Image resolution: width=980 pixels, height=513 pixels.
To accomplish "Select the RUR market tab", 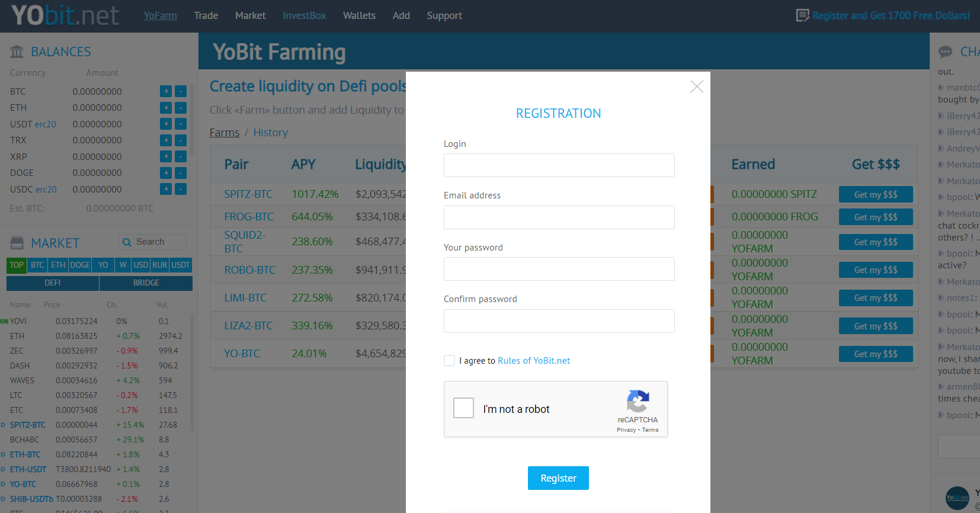I will pyautogui.click(x=160, y=265).
